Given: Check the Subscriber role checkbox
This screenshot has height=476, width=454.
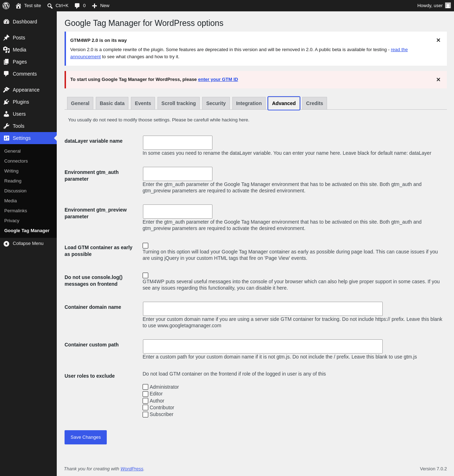Looking at the screenshot, I should point(145,415).
